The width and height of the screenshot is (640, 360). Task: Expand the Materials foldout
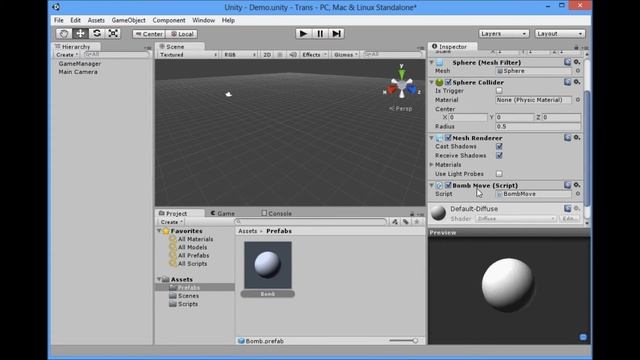431,164
